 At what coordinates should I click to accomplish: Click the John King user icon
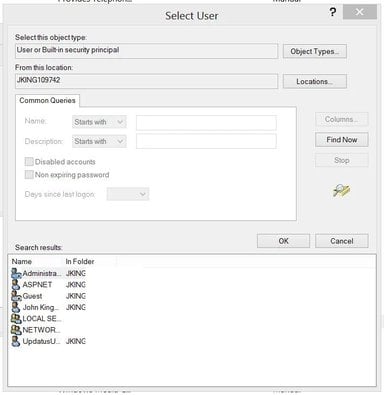pos(16,307)
